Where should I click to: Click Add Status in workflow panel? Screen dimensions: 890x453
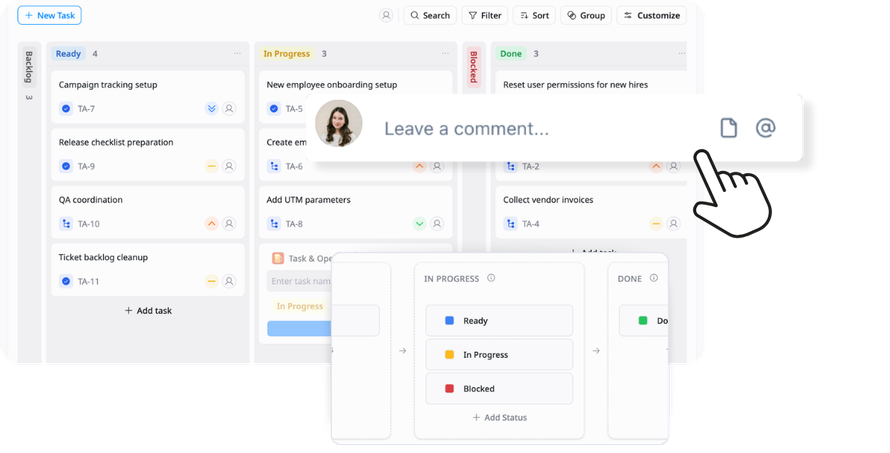click(x=499, y=417)
